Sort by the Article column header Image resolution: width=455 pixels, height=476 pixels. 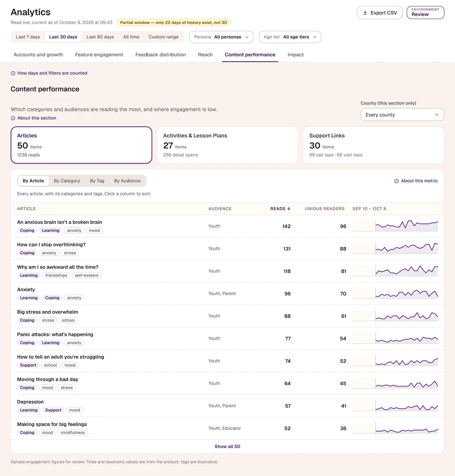26,209
